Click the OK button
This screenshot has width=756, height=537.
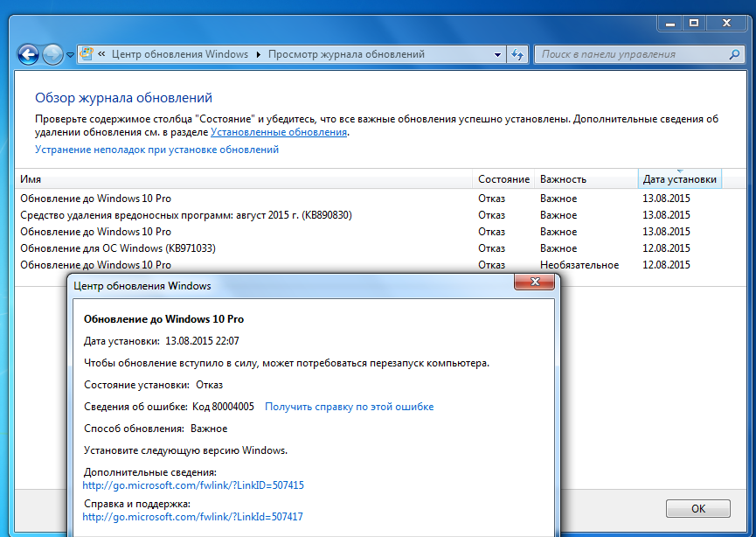coord(698,508)
